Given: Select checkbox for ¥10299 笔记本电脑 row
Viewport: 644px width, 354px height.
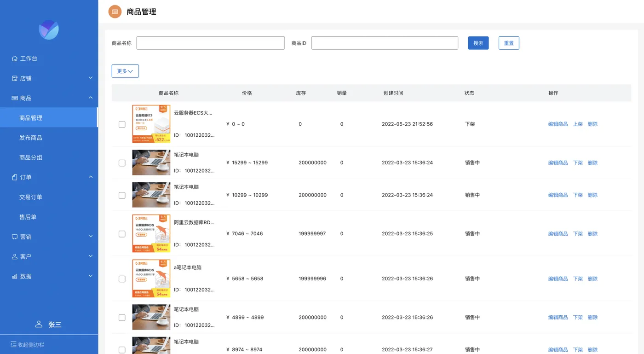Looking at the screenshot, I should 122,195.
